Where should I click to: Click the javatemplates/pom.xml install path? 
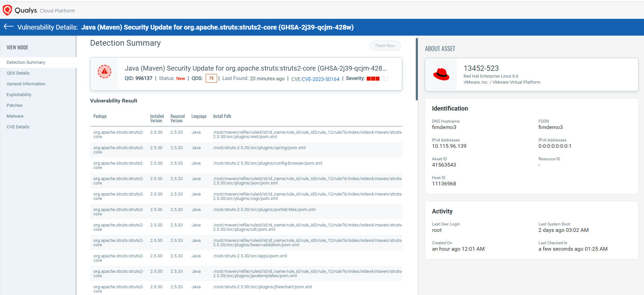[308, 273]
